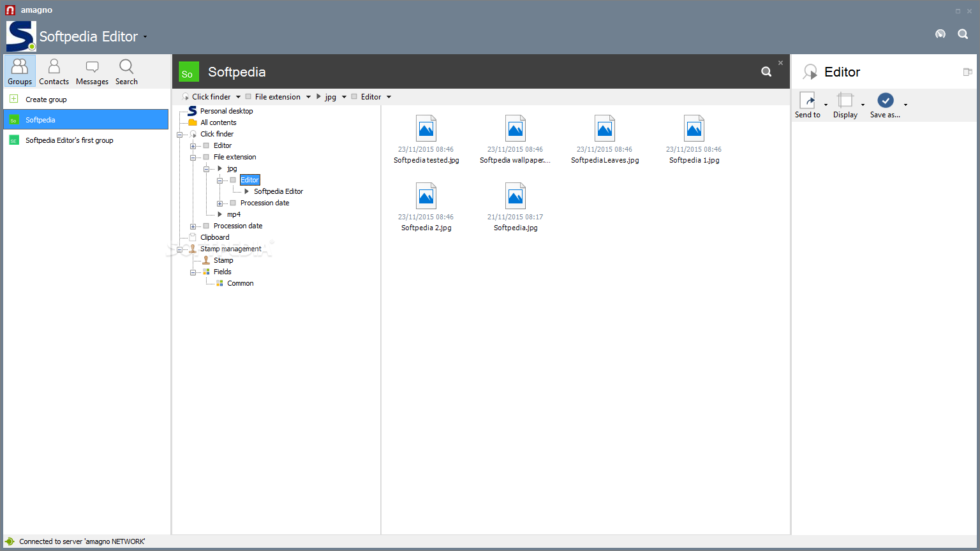
Task: Collapse the highlighted Editor node under jpg
Action: (219, 180)
